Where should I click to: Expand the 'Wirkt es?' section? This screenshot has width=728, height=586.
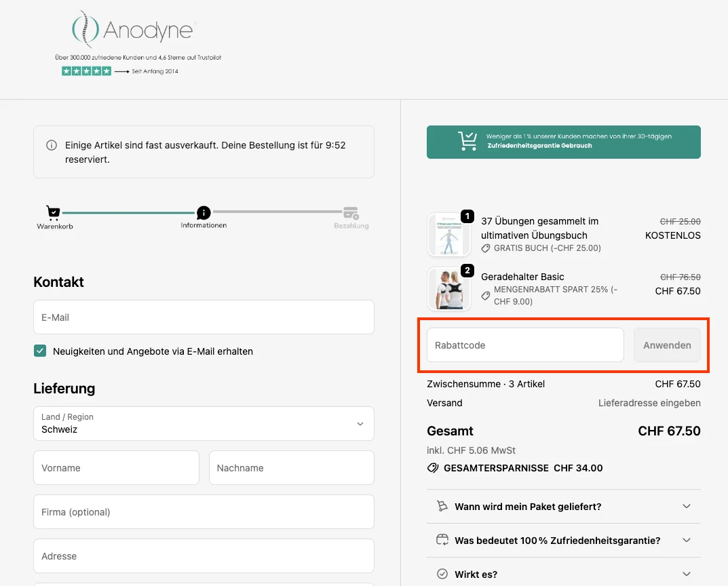pos(563,574)
